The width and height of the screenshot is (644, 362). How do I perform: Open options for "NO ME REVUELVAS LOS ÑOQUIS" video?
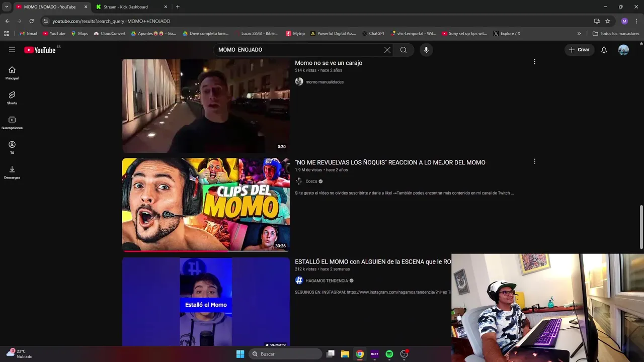pos(534,161)
